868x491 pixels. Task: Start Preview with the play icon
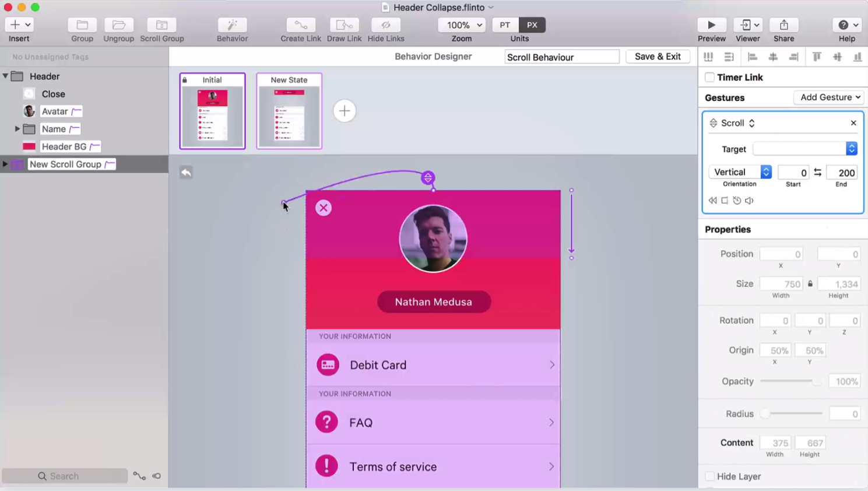tap(711, 25)
